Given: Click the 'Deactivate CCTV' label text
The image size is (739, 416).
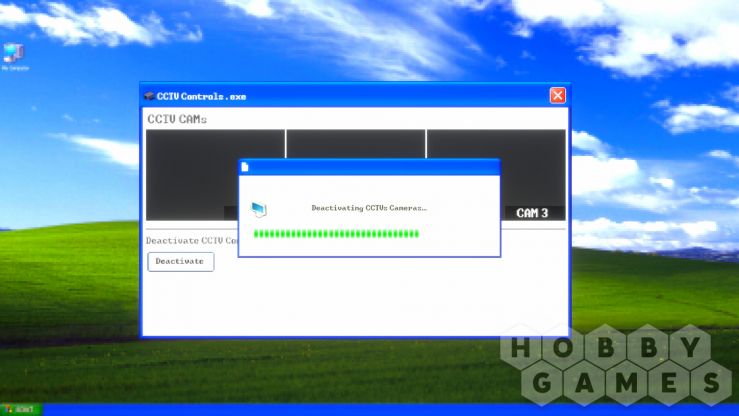Looking at the screenshot, I should pos(192,240).
